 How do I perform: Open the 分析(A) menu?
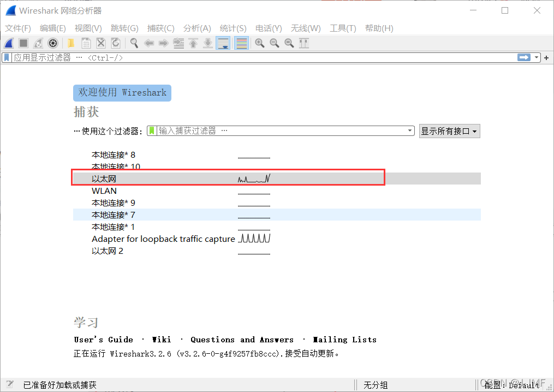coord(197,28)
